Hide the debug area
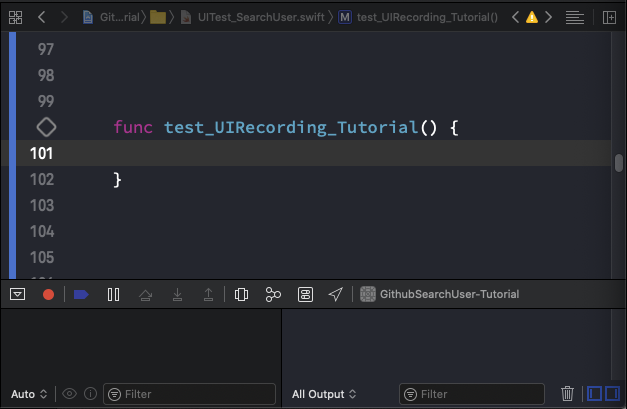The height and width of the screenshot is (409, 627). tap(17, 294)
